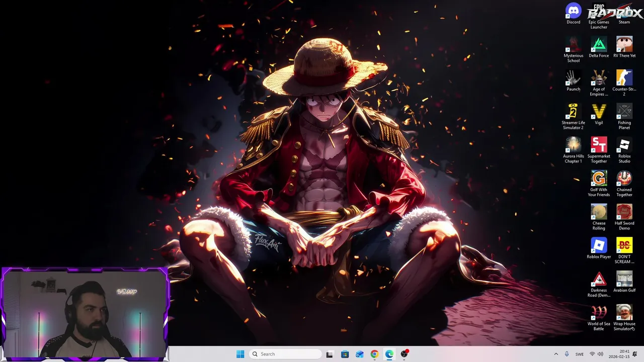Click the Fishing Planet icon
The height and width of the screenshot is (362, 644).
point(624,117)
